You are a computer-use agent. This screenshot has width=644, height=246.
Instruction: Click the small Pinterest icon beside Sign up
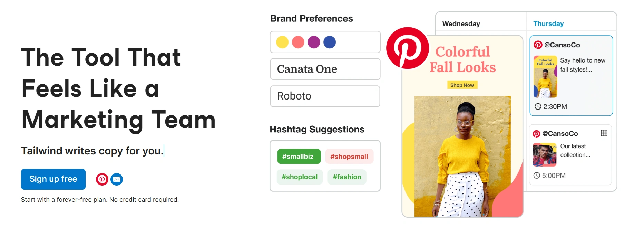[x=102, y=179]
